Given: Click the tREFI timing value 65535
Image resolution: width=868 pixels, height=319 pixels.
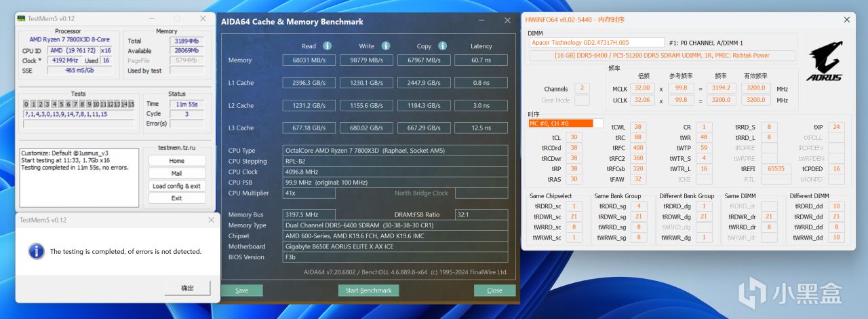Looking at the screenshot, I should [x=776, y=168].
